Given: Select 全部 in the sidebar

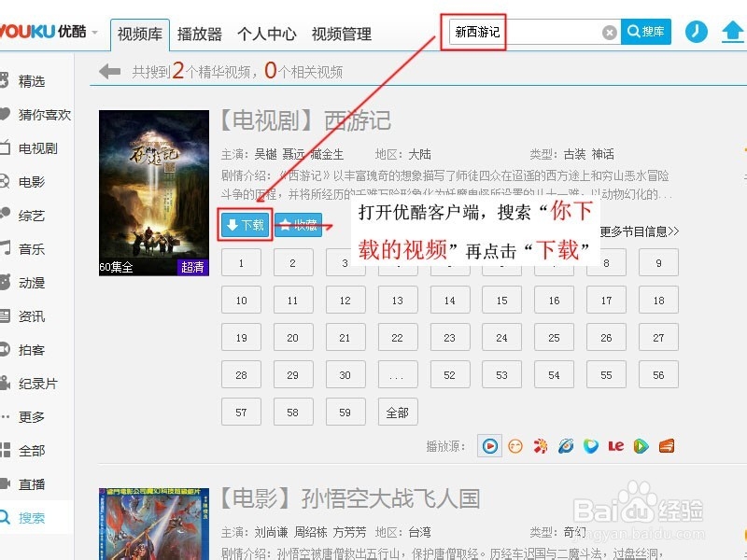Looking at the screenshot, I should tap(32, 451).
